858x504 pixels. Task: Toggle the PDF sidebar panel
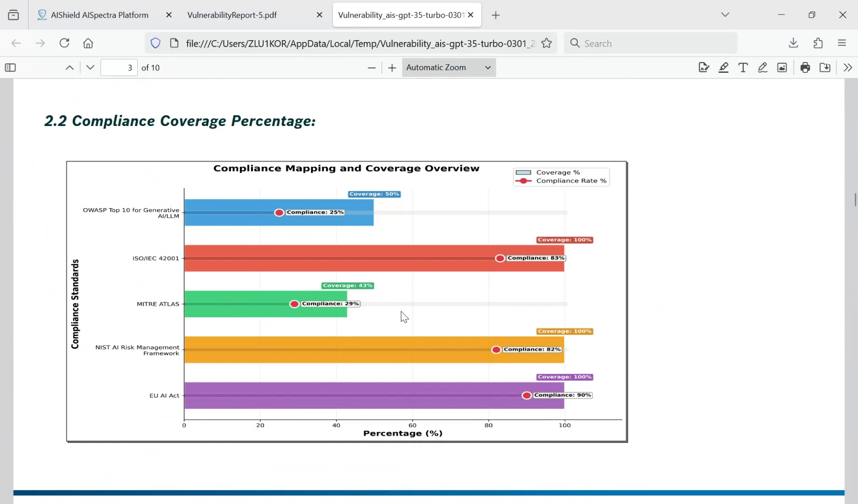(10, 68)
